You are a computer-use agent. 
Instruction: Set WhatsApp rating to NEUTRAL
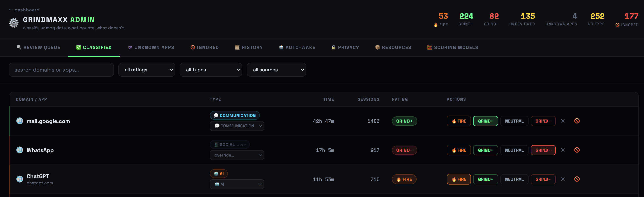tap(514, 150)
